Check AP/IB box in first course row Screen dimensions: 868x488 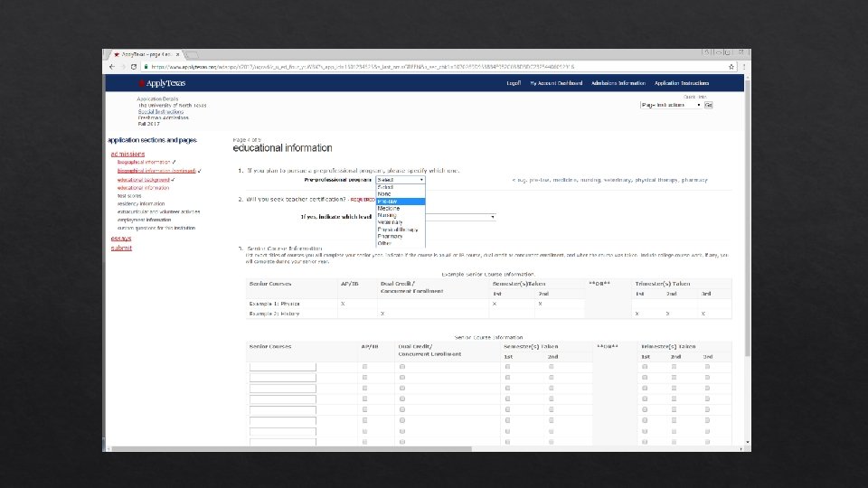click(x=364, y=367)
